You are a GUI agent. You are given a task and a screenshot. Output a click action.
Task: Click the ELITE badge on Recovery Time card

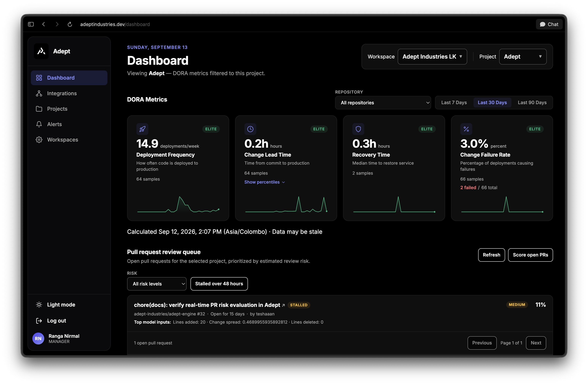(427, 129)
